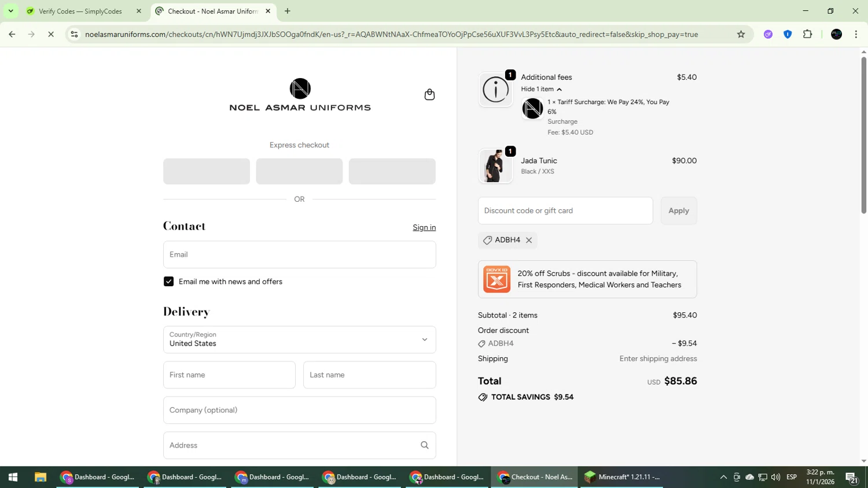
Task: Collapse the Hide 1 item expander
Action: pos(541,89)
